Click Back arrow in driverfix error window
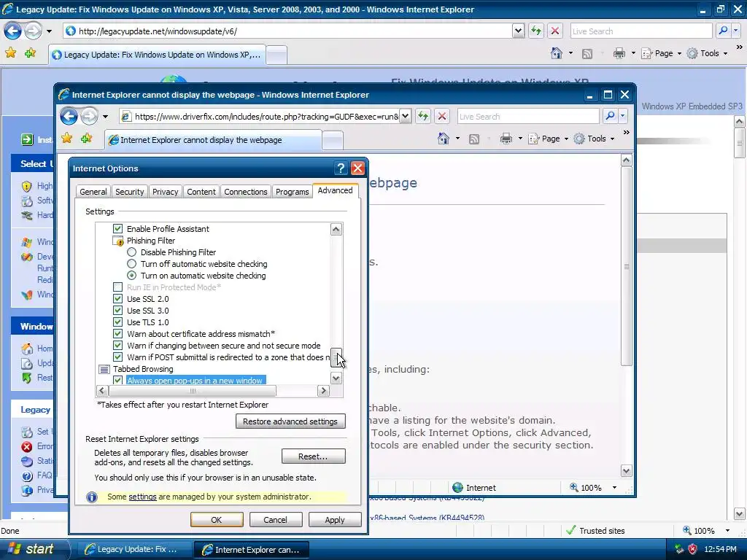This screenshot has width=747, height=560. pyautogui.click(x=69, y=116)
